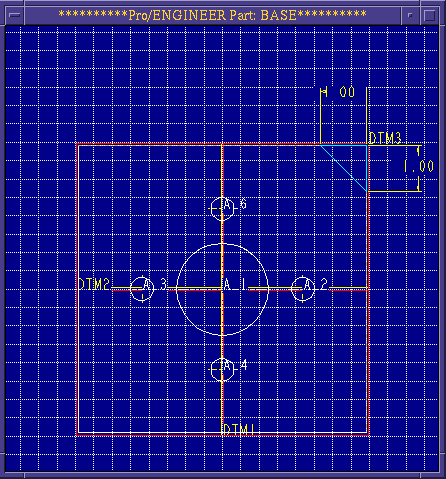Image resolution: width=446 pixels, height=479 pixels.
Task: Click the maximize button in title bar
Action: 429,15
